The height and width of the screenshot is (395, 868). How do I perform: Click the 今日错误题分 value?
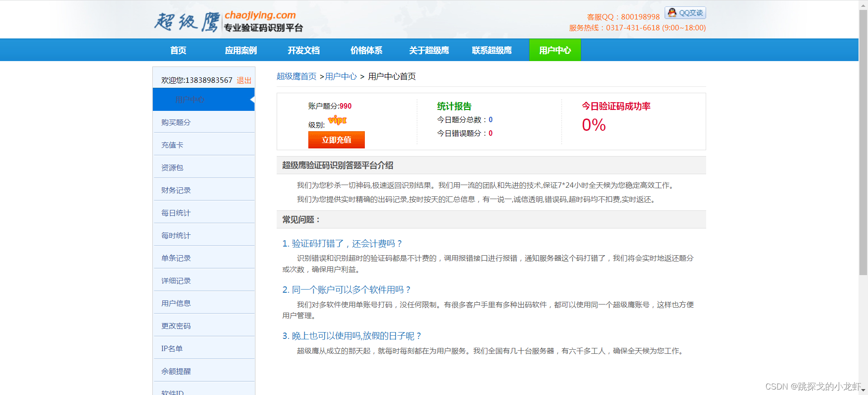(x=491, y=133)
